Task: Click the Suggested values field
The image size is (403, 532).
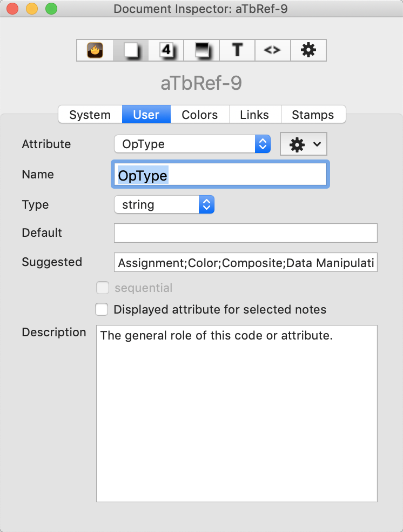Action: (246, 262)
